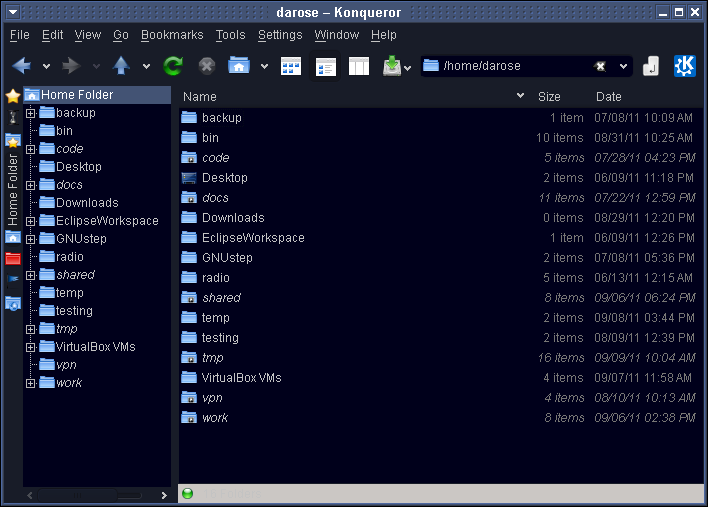Open the Up arrow history dropdown
This screenshot has height=507, width=708.
[x=146, y=66]
